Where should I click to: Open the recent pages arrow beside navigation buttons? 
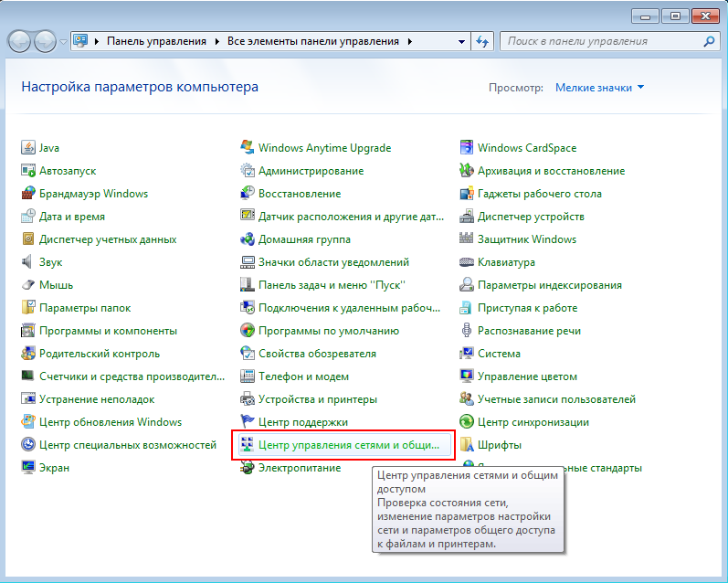click(x=64, y=42)
